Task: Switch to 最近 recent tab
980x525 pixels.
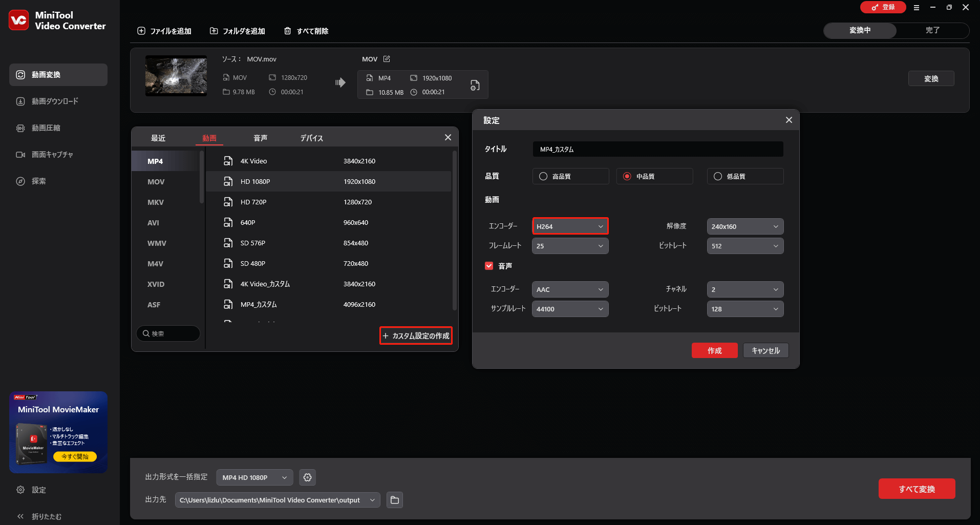Action: pyautogui.click(x=158, y=138)
